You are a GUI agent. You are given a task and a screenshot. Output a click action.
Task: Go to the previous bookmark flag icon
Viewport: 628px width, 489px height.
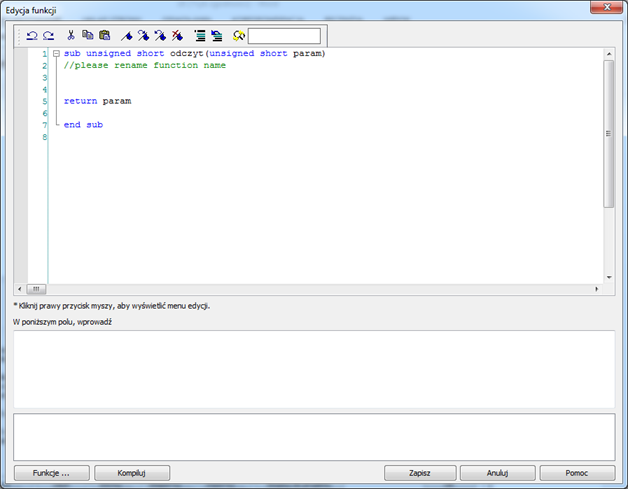(160, 36)
